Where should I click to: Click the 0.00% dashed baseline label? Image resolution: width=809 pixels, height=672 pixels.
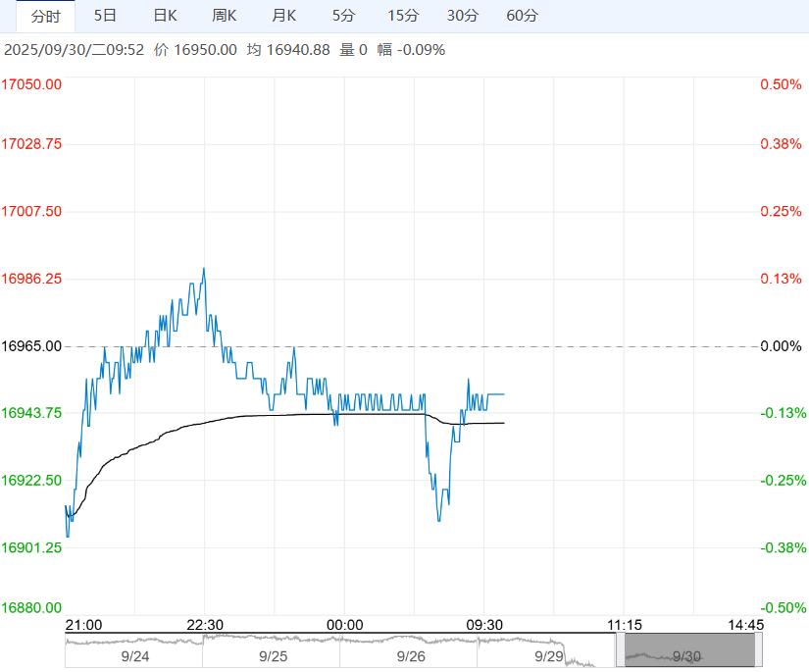pyautogui.click(x=781, y=346)
